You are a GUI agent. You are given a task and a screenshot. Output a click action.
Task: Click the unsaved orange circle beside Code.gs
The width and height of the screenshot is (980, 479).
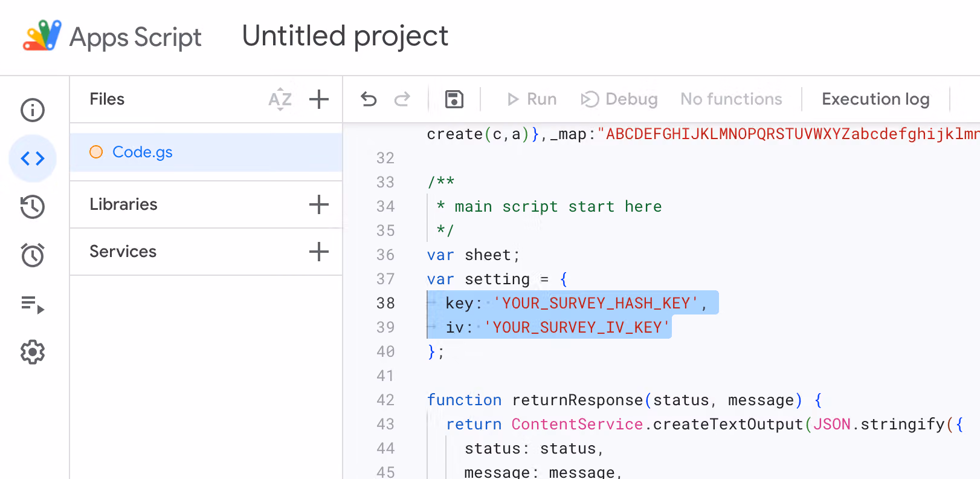coord(96,152)
